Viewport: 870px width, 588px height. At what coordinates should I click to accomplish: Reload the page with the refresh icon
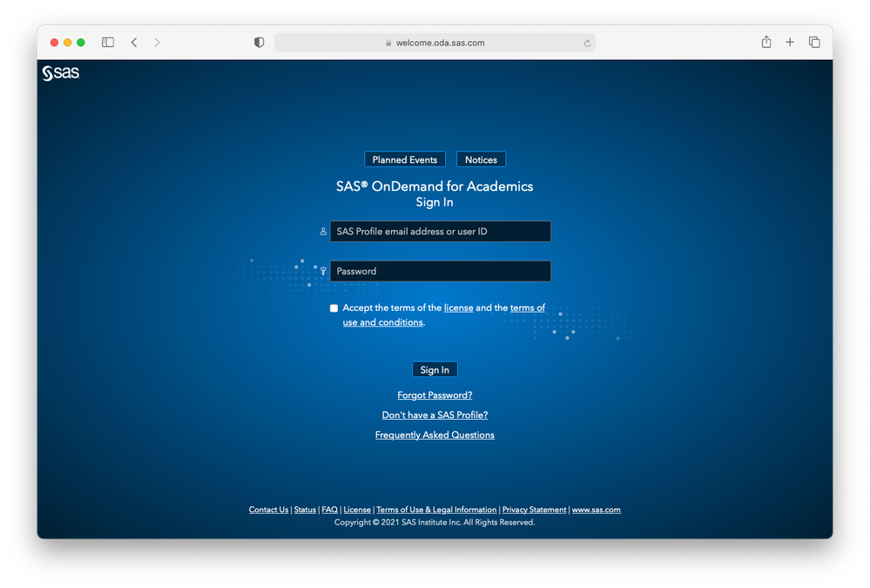[x=587, y=43]
